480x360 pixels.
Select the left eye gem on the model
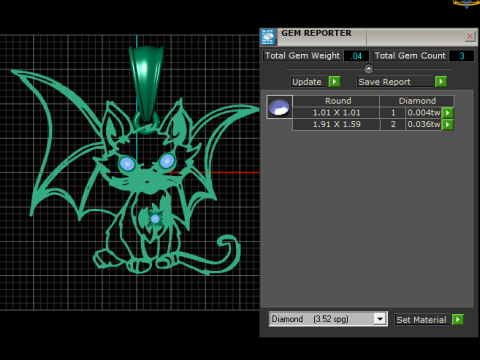pyautogui.click(x=127, y=164)
